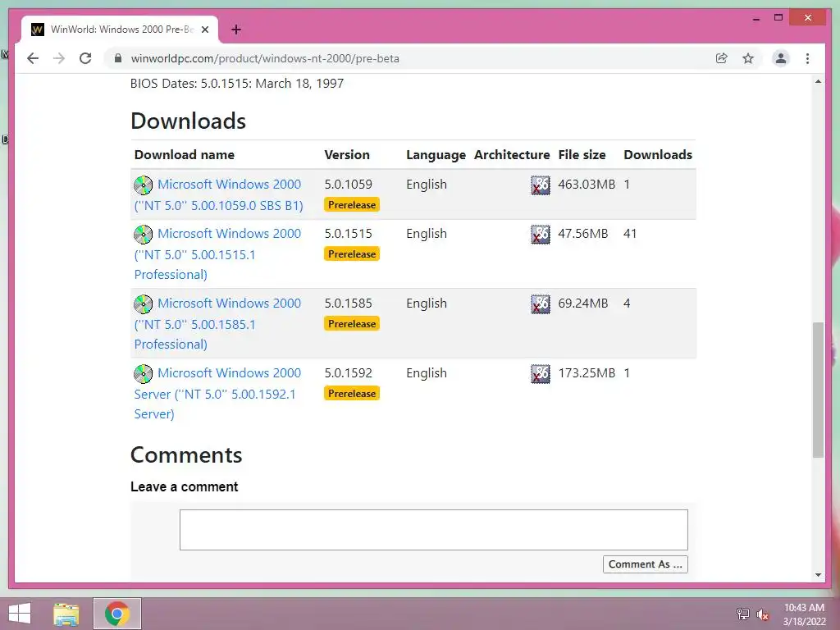
Task: Open a new tab with the plus button
Action: pos(235,30)
